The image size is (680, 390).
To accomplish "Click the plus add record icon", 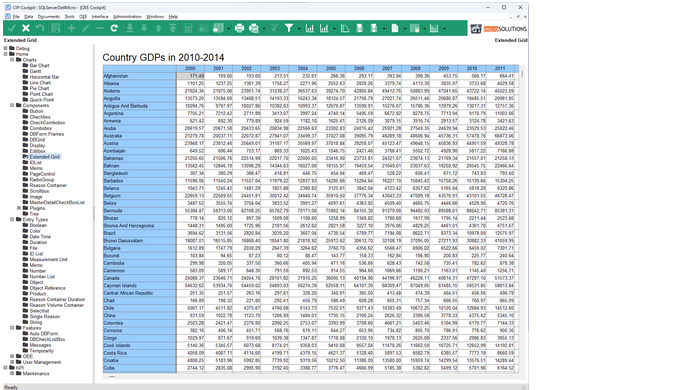I will (71, 28).
